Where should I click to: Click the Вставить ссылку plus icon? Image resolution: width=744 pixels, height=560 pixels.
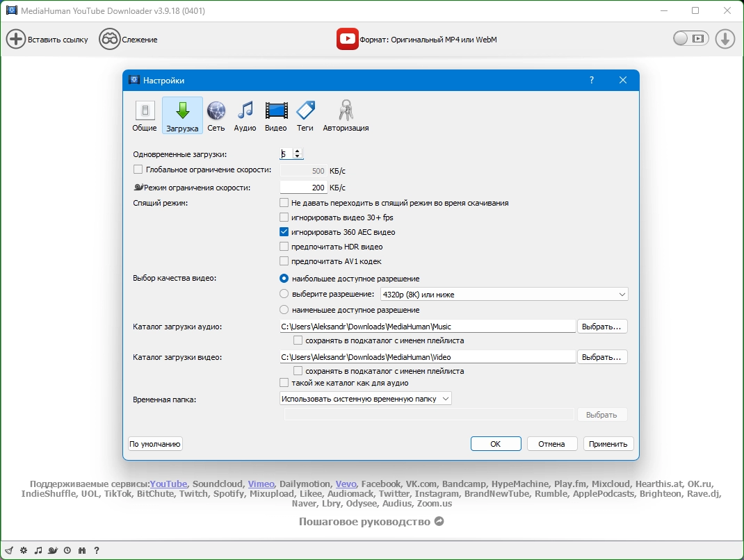click(16, 39)
